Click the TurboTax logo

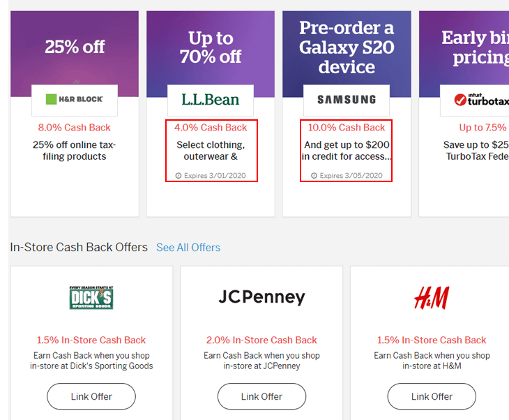click(481, 100)
